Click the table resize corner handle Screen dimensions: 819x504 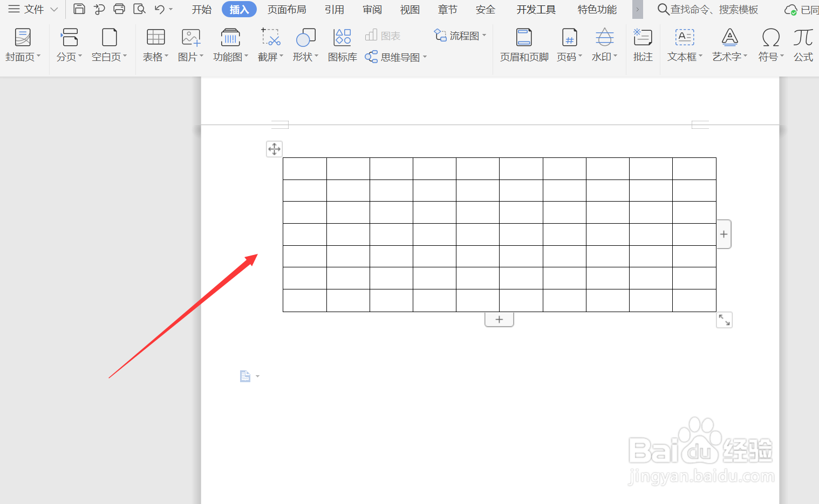(x=724, y=320)
